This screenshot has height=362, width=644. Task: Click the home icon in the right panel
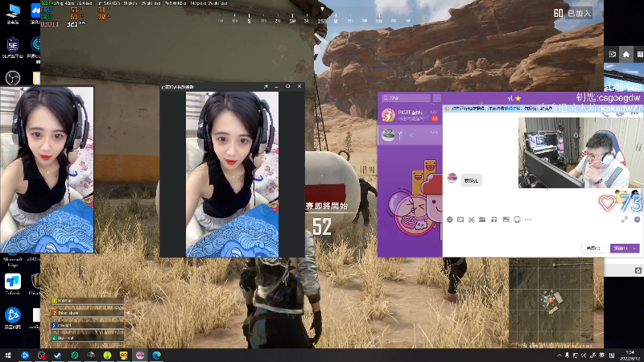click(x=626, y=54)
